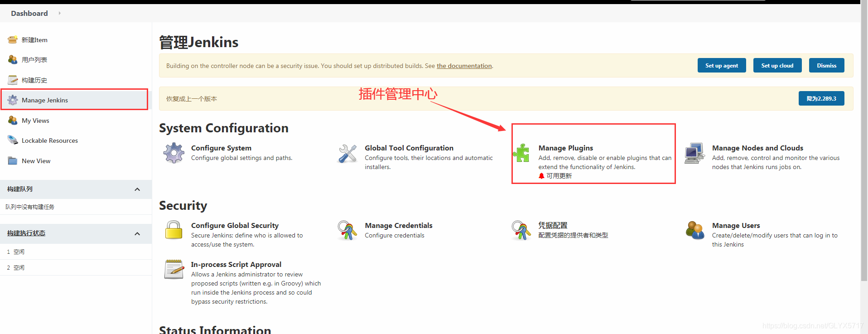Open 新建Item from sidebar

(x=34, y=40)
